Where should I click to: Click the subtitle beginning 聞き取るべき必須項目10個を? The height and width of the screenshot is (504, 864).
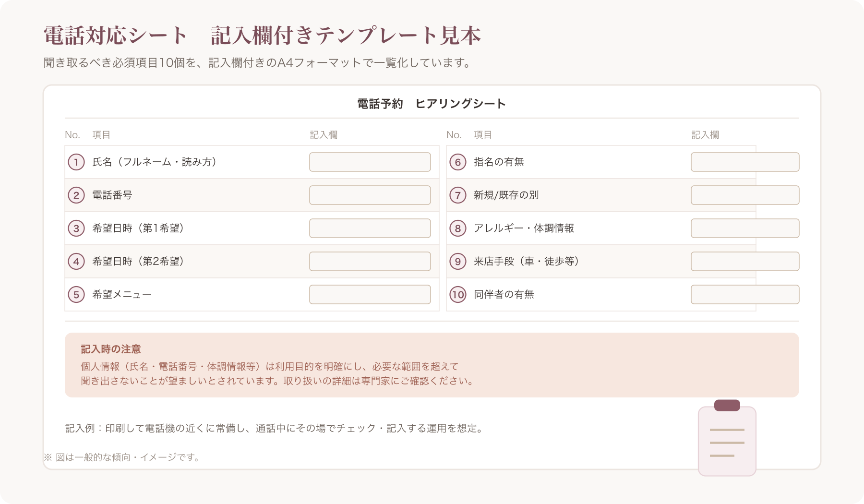click(x=258, y=63)
